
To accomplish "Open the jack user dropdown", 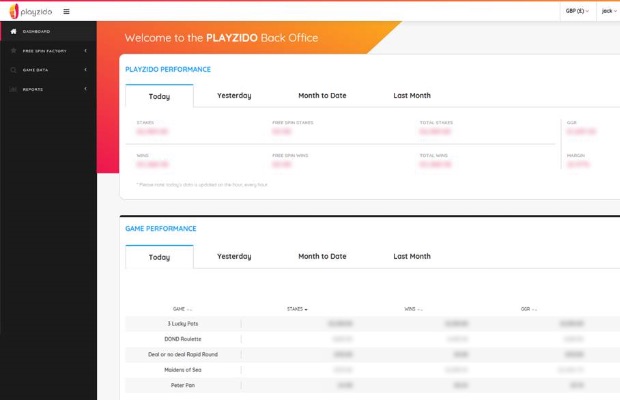I will pos(609,11).
